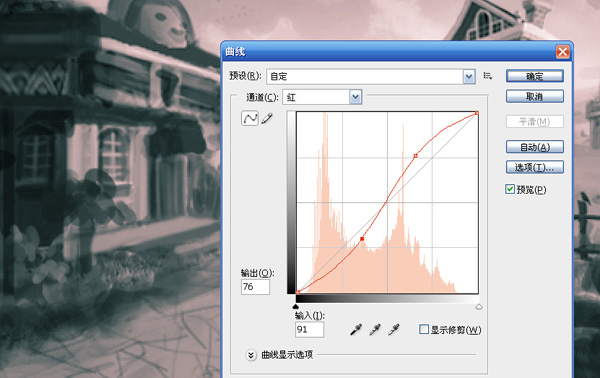Expand 曲线显示选项 curve display options
The width and height of the screenshot is (600, 378).
tap(251, 355)
